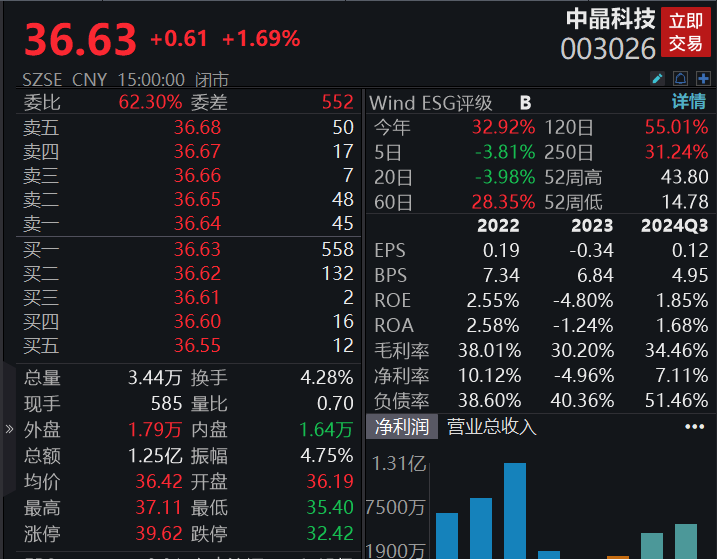Viewport: 717px width, 559px height.
Task: Click the Wind ESG评级 label
Action: [x=431, y=102]
